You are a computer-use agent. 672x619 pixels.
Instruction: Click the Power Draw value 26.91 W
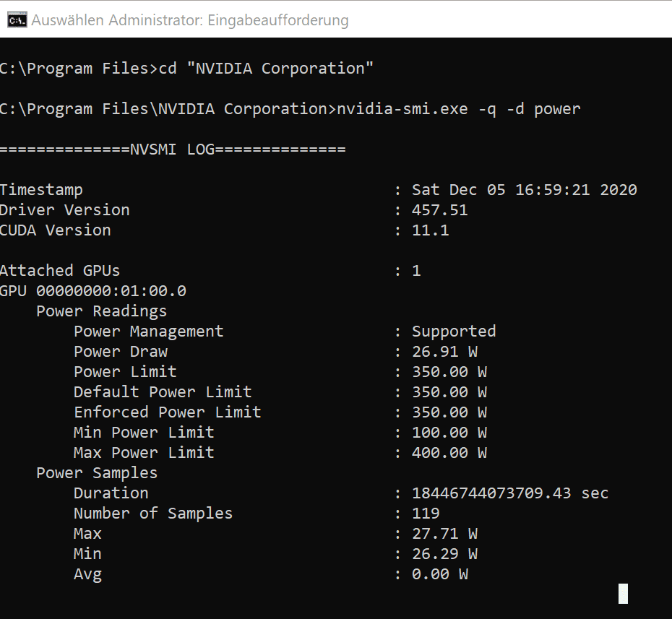pos(444,352)
